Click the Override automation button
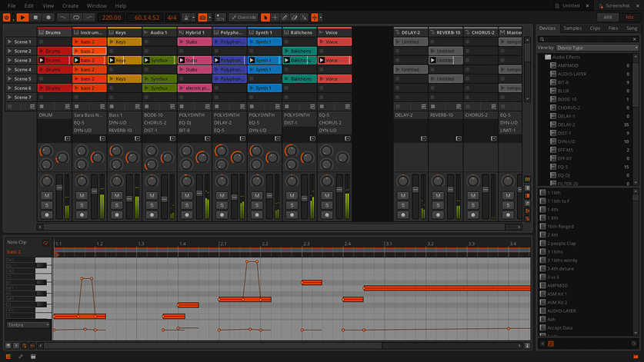This screenshot has width=644, height=362. (244, 17)
